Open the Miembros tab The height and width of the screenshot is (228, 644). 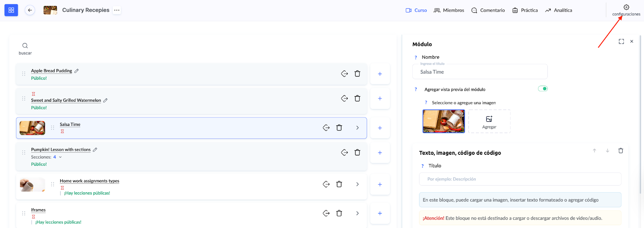[x=449, y=10]
